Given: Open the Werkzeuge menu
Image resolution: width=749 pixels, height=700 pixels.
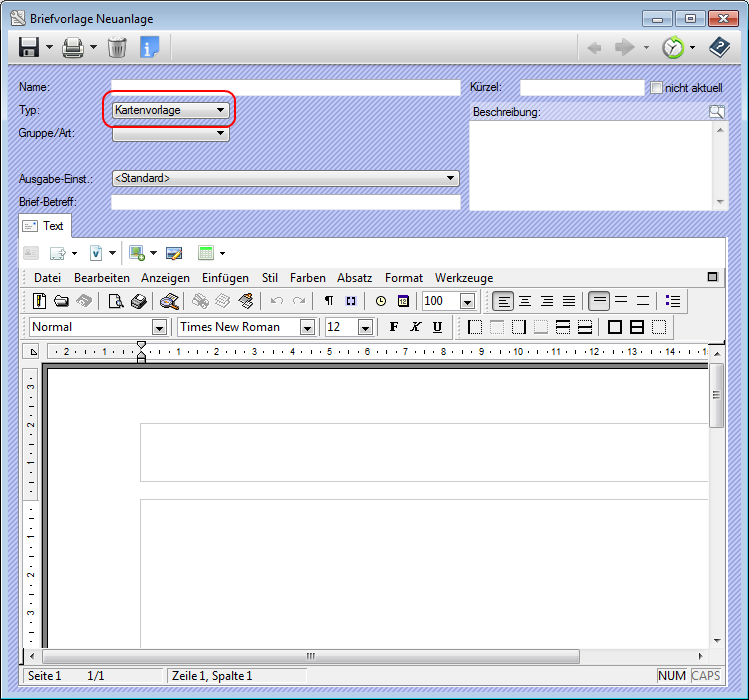Looking at the screenshot, I should (x=463, y=278).
